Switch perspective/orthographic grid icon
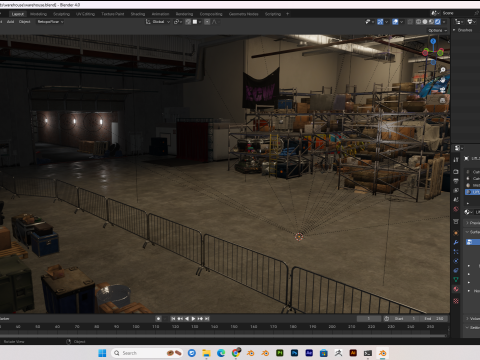480x360 pixels. point(442,100)
